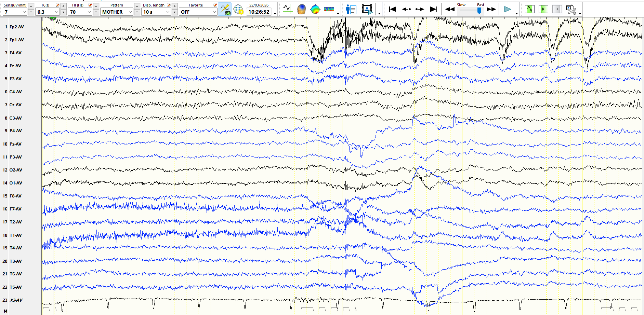Open the Sens(uV/mm) dropdown
Screen dimensions: 644x315
pos(15,12)
